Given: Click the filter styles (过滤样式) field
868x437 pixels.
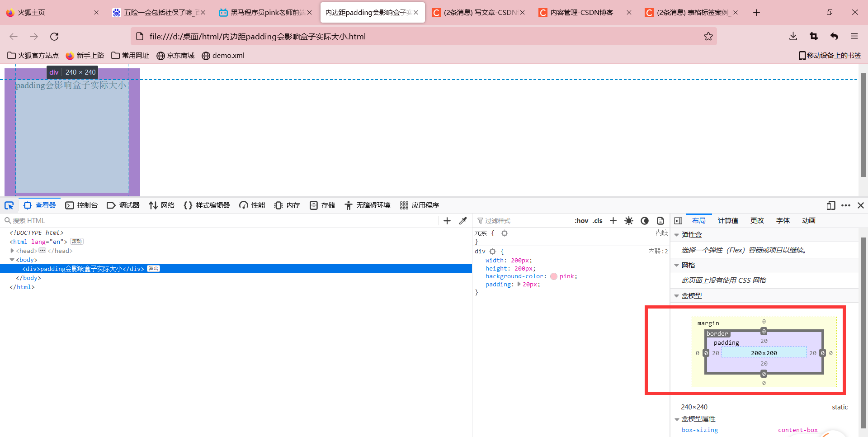Looking at the screenshot, I should click(522, 221).
